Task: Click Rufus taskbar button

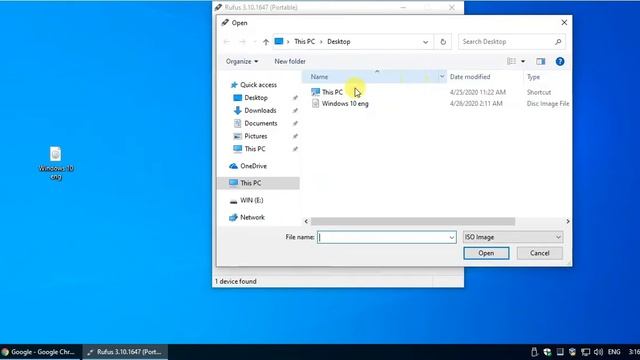Action: click(x=125, y=352)
